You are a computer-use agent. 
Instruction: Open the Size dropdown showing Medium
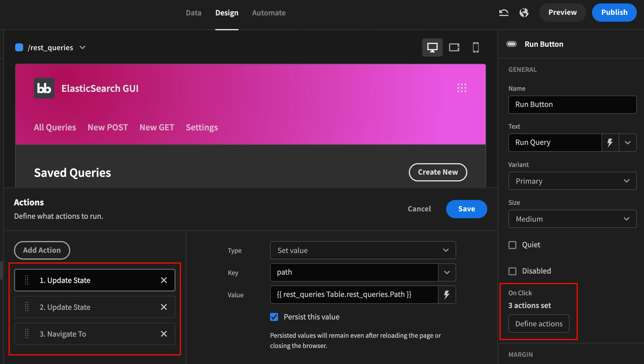(572, 219)
